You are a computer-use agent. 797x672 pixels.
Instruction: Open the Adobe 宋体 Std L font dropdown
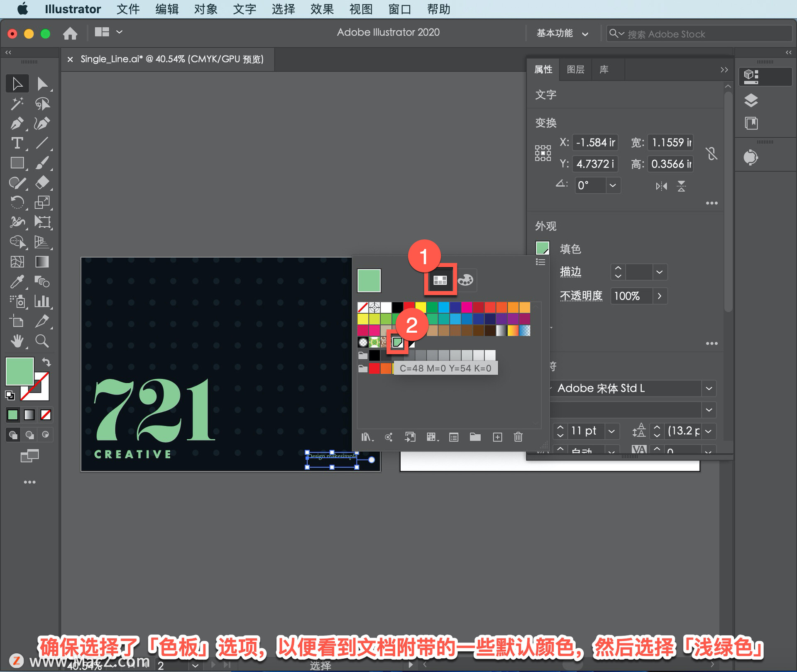[x=709, y=389]
